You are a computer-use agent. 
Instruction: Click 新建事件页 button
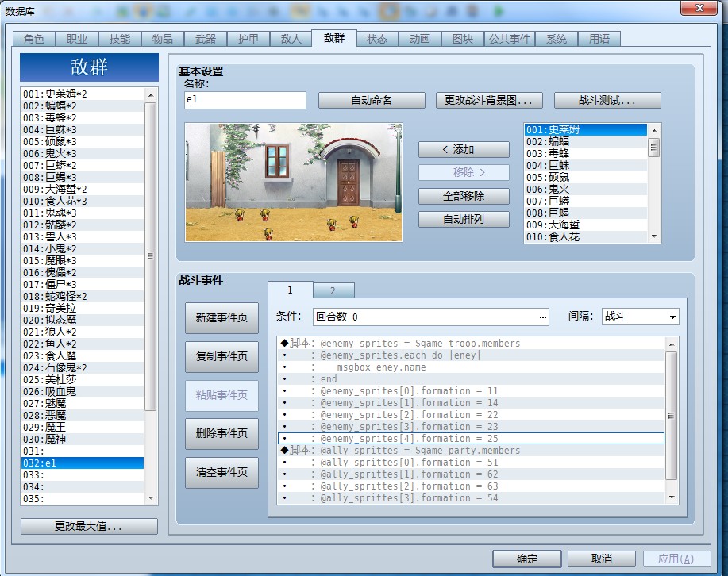click(x=221, y=318)
